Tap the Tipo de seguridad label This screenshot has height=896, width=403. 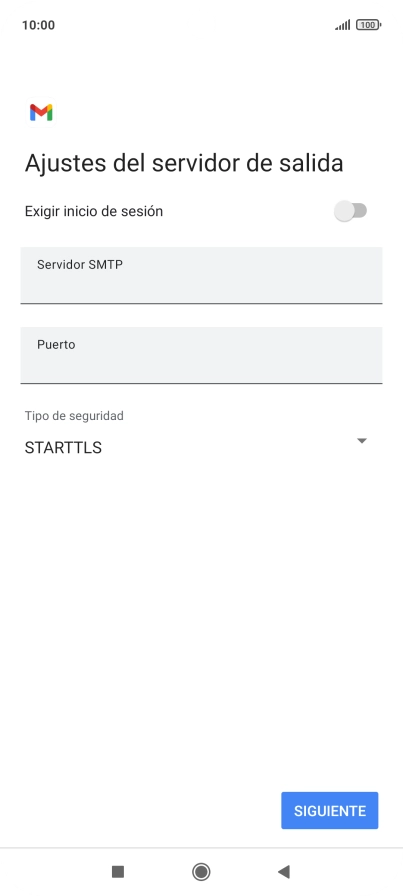pyautogui.click(x=74, y=416)
